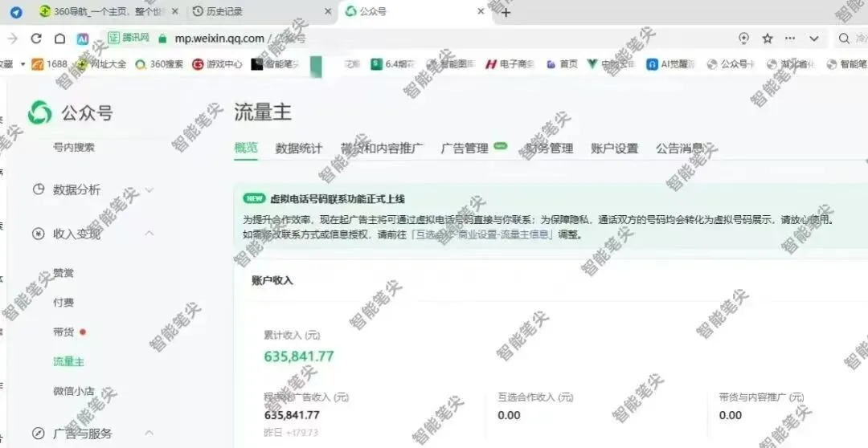The width and height of the screenshot is (868, 448).
Task: Close the 360导航 browser tab
Action: [175, 11]
